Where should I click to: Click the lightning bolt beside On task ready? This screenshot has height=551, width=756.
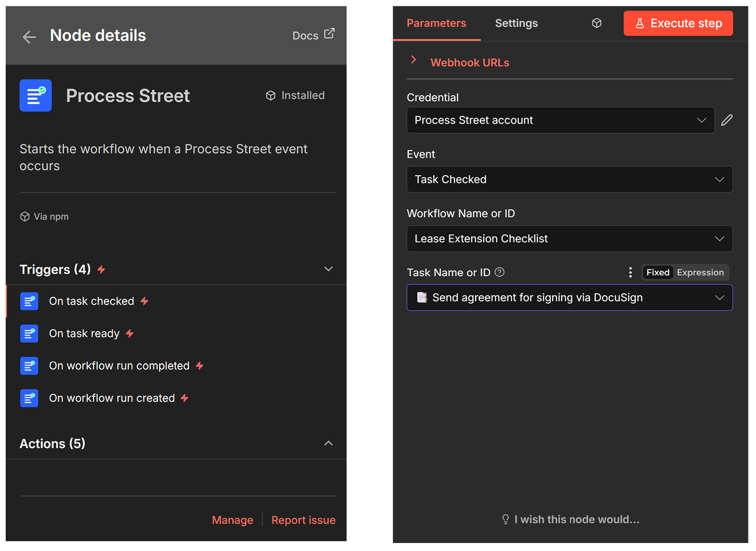130,334
